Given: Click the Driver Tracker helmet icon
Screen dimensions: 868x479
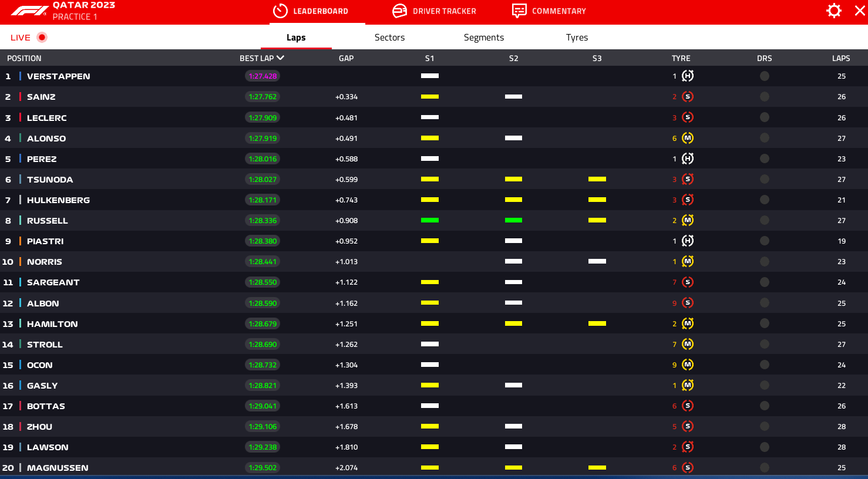Looking at the screenshot, I should 399,11.
